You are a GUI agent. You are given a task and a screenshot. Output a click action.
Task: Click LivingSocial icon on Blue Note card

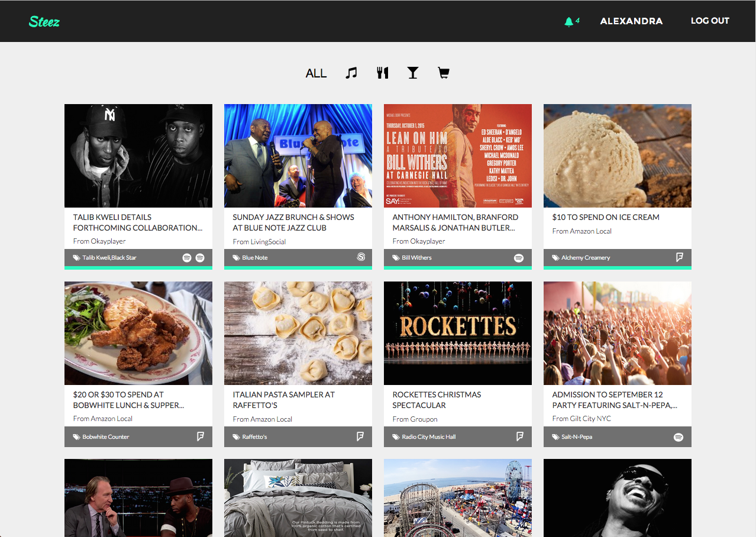[x=361, y=257]
